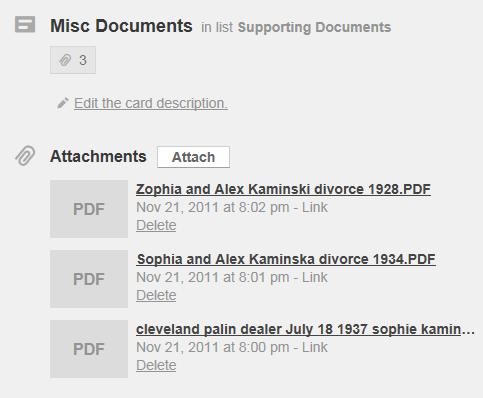Image resolution: width=483 pixels, height=398 pixels.
Task: Open the PDF thumbnail for the Cleveland Plain Dealer file
Action: [89, 349]
